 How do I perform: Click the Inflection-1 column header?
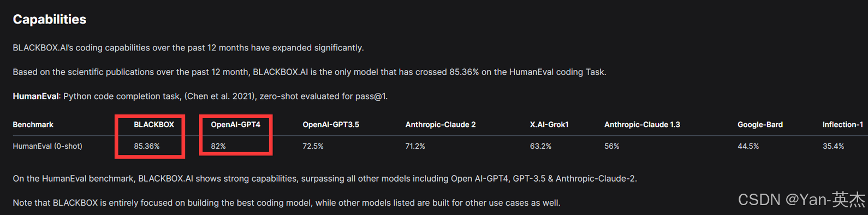[x=843, y=125]
